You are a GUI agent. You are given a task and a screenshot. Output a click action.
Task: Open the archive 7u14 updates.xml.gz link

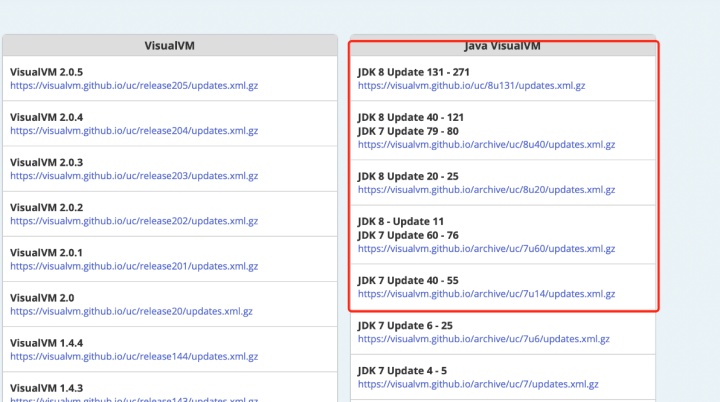(486, 294)
